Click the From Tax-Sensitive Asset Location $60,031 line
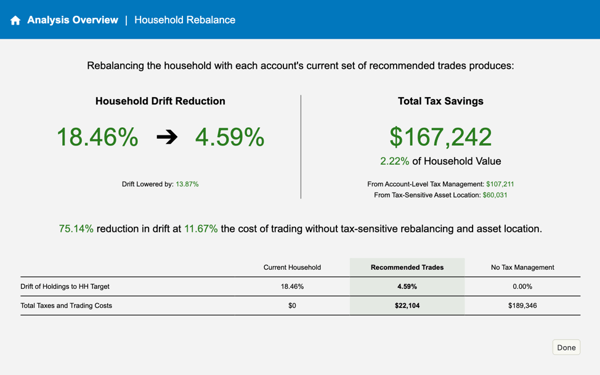Viewport: 600px width, 375px height. 440,195
